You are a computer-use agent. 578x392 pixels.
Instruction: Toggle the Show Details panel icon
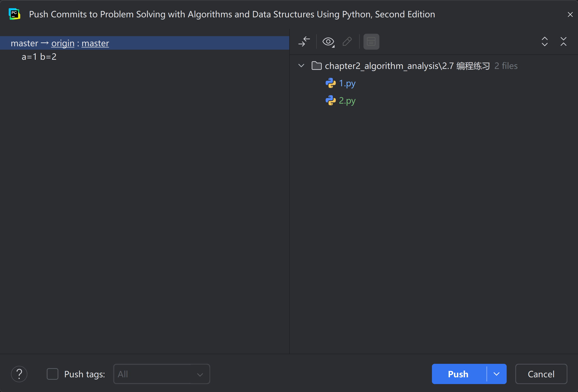tap(371, 41)
